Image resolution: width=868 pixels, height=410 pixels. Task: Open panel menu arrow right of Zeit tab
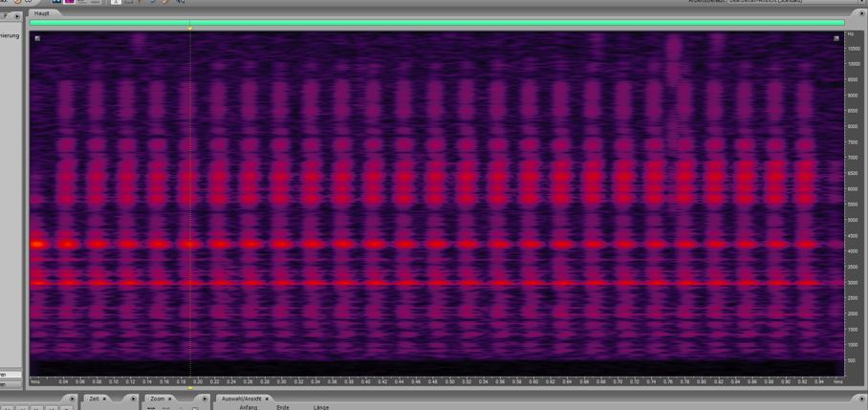point(133,399)
